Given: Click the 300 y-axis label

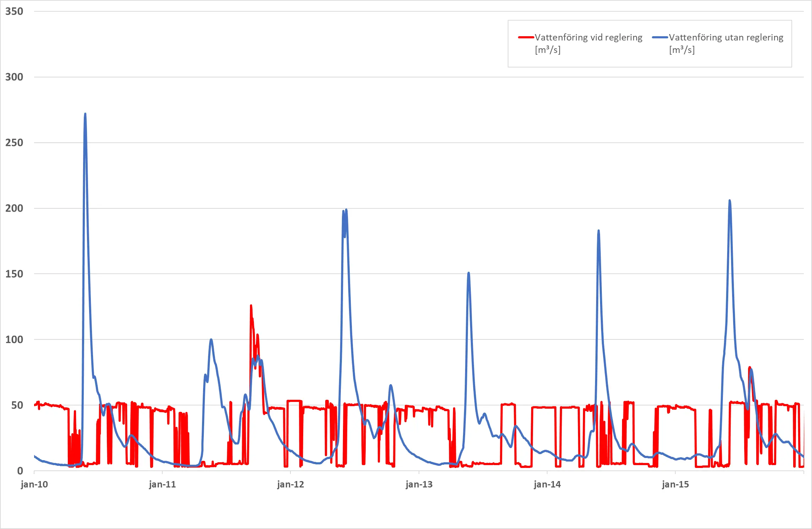Looking at the screenshot, I should (14, 77).
